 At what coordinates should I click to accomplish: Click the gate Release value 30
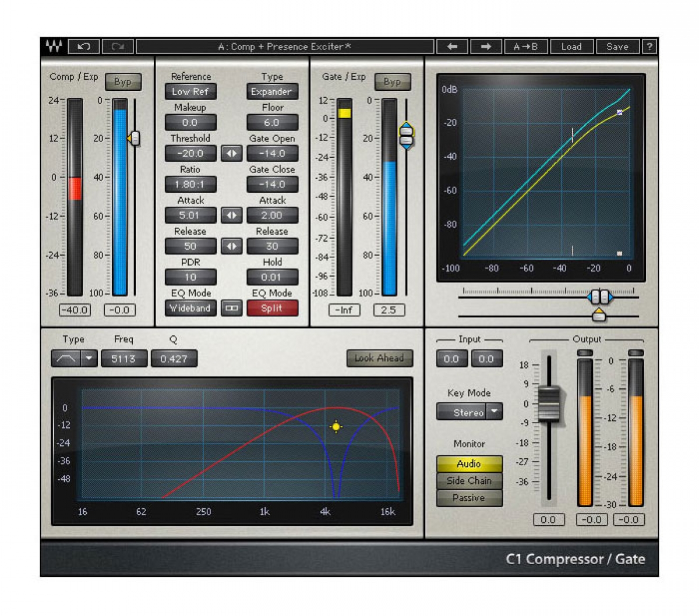(272, 246)
